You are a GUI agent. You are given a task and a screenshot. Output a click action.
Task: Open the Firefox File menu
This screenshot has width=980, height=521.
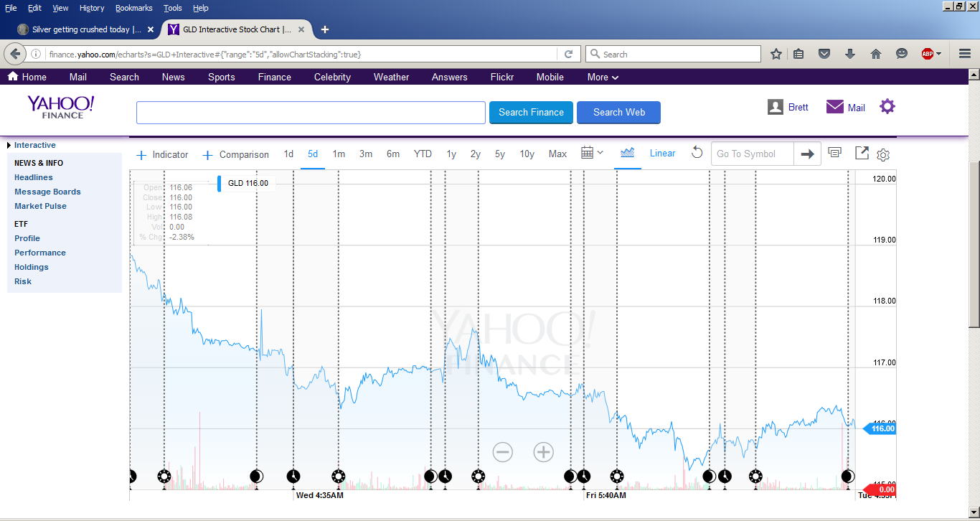(11, 8)
